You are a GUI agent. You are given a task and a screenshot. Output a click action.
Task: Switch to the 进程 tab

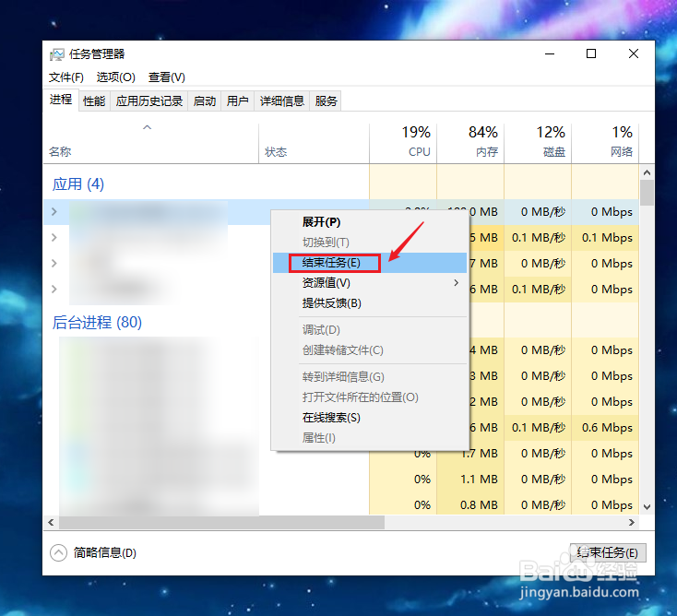(x=61, y=100)
